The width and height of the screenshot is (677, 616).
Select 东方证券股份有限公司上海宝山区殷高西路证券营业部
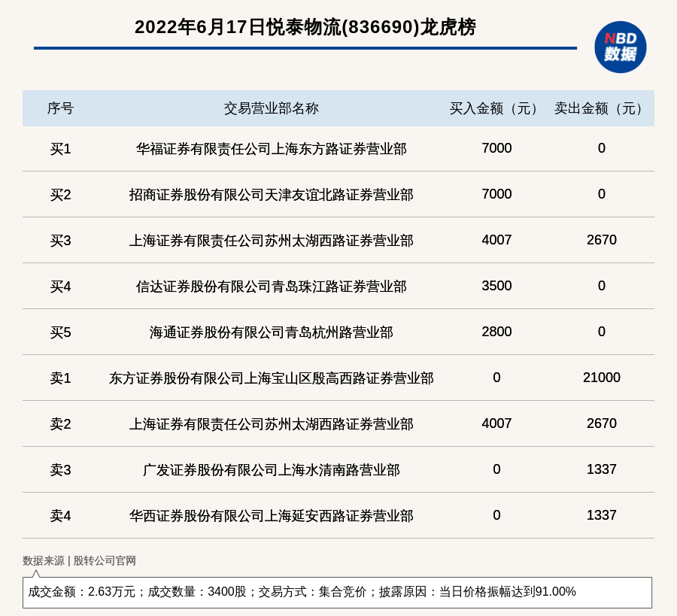(271, 378)
